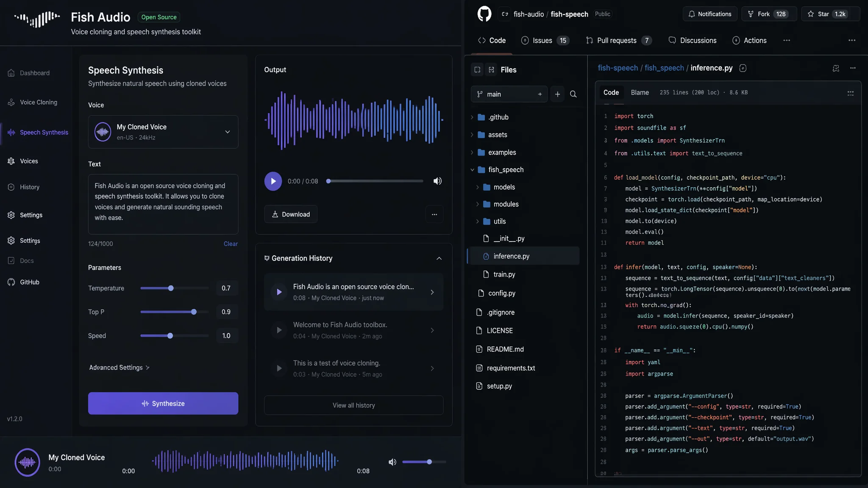Screen dimensions: 868x488
Task: Click the Synthesize button
Action: [163, 403]
